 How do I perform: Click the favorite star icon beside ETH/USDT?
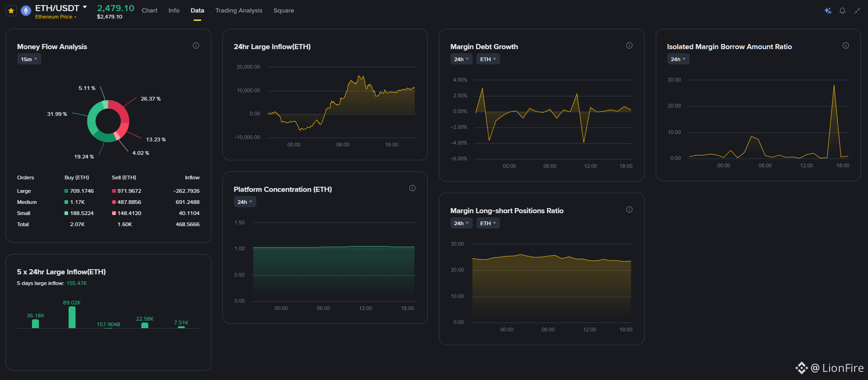coord(11,11)
